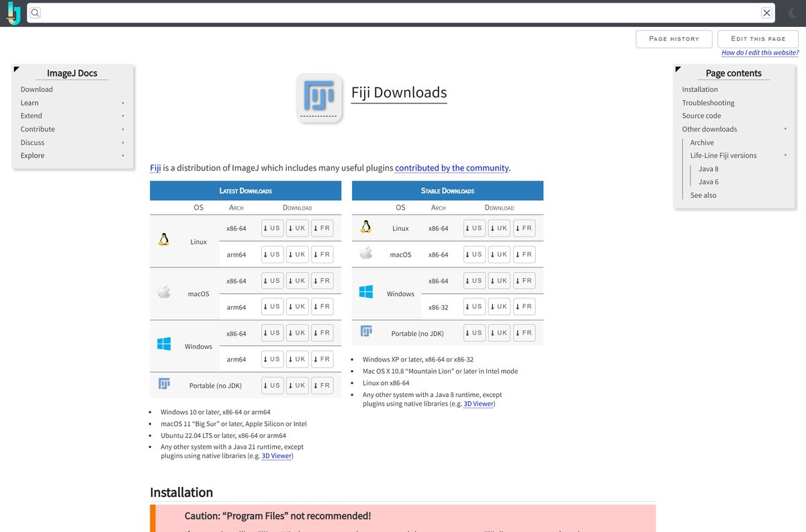
Task: Click Linux penguin icon in Stable Downloads
Action: [366, 227]
